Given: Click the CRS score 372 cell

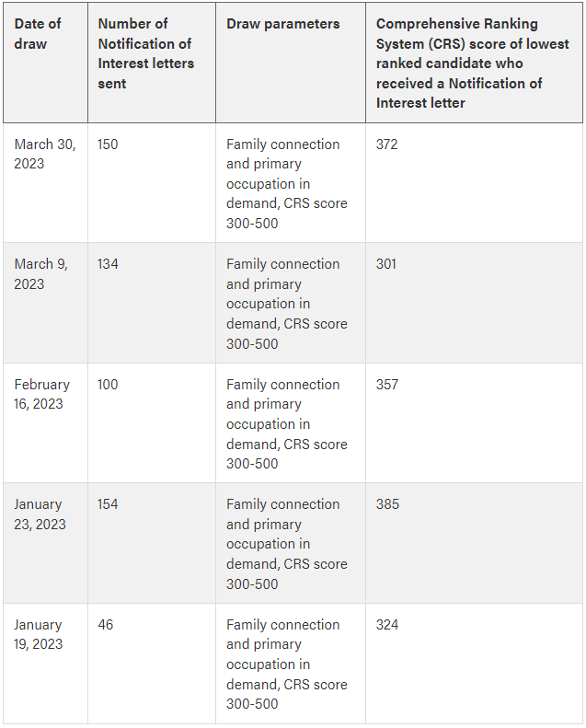Looking at the screenshot, I should point(386,144).
